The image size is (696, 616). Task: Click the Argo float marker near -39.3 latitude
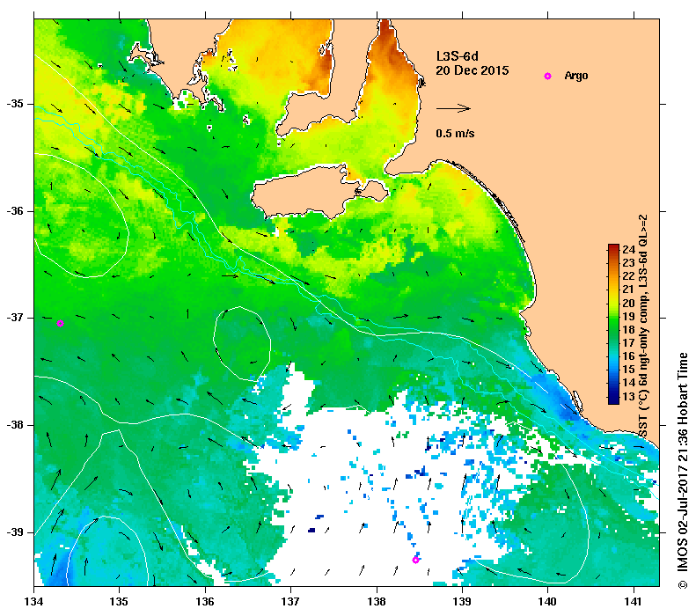point(415,560)
